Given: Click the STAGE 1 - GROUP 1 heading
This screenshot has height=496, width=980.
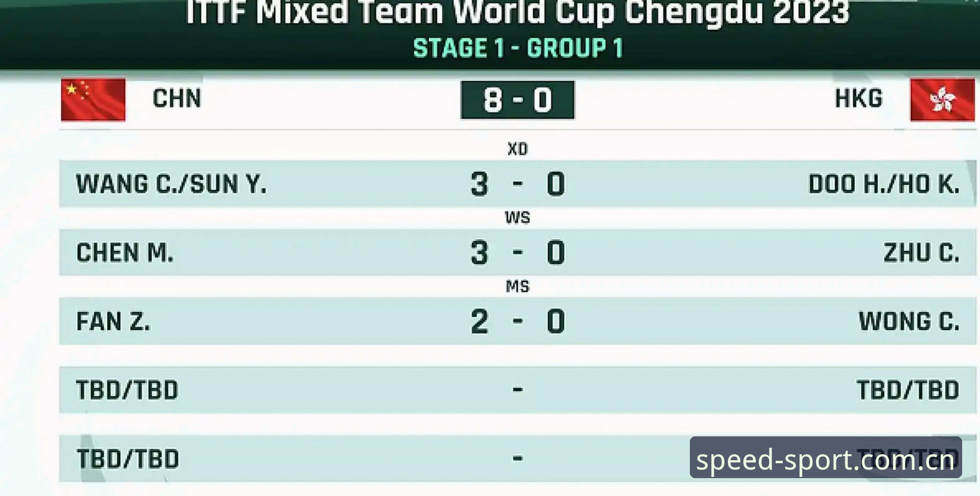Looking at the screenshot, I should (518, 48).
